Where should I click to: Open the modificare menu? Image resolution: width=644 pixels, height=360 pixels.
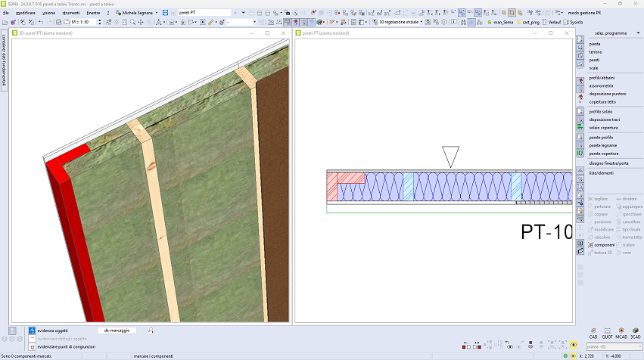coord(24,13)
